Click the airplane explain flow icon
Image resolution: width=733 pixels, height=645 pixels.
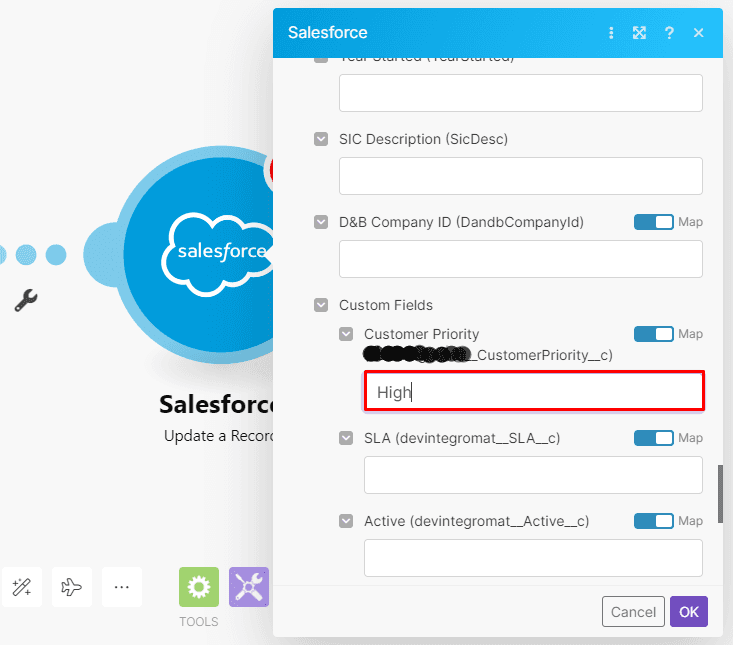coord(72,587)
